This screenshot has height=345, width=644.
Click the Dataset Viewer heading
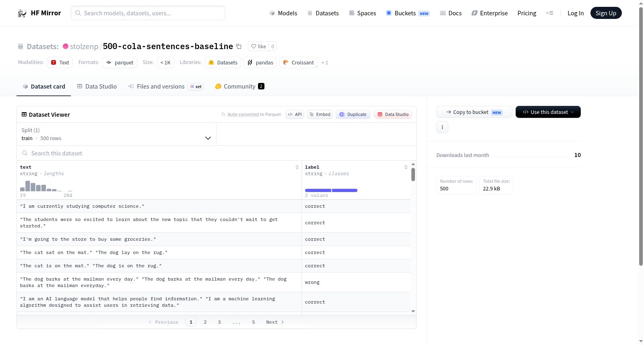tap(50, 115)
